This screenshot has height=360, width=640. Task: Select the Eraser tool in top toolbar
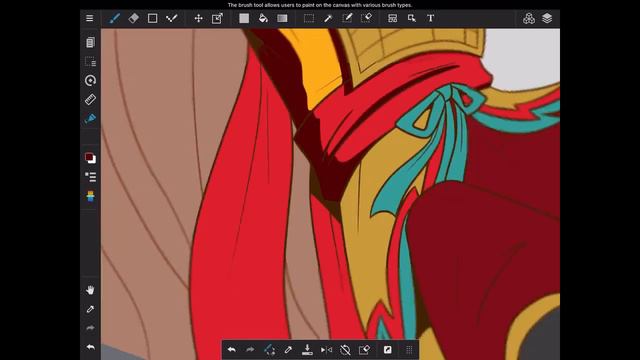click(133, 18)
